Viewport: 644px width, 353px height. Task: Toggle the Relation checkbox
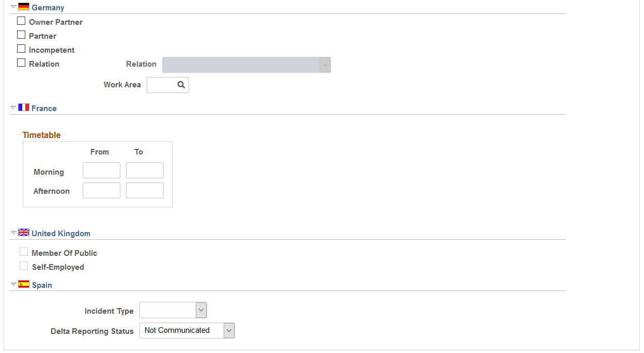click(21, 63)
